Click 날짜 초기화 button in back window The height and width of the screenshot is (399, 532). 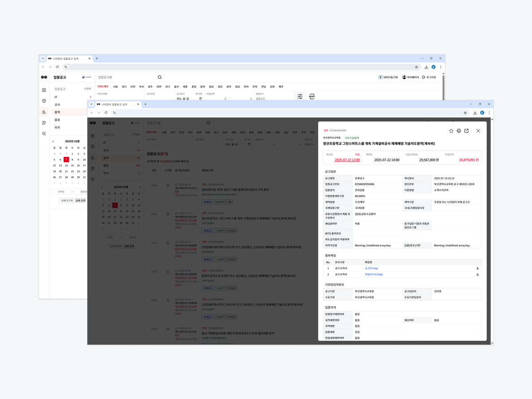click(x=66, y=200)
